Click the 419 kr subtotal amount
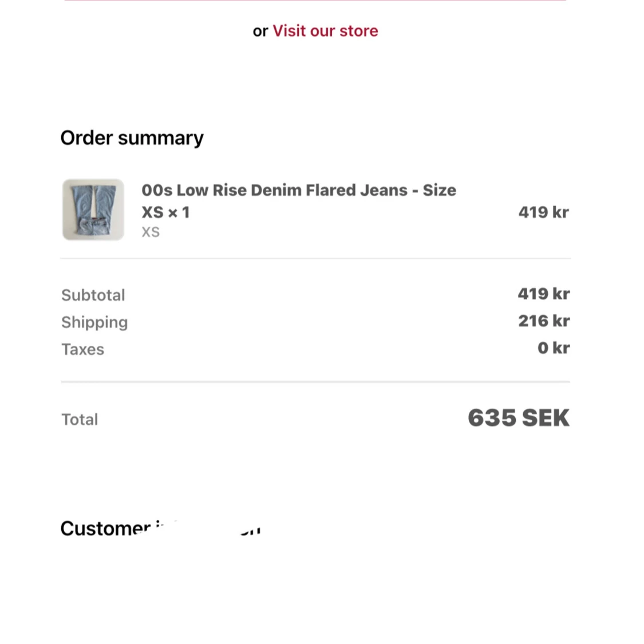This screenshot has width=644, height=644. click(543, 294)
